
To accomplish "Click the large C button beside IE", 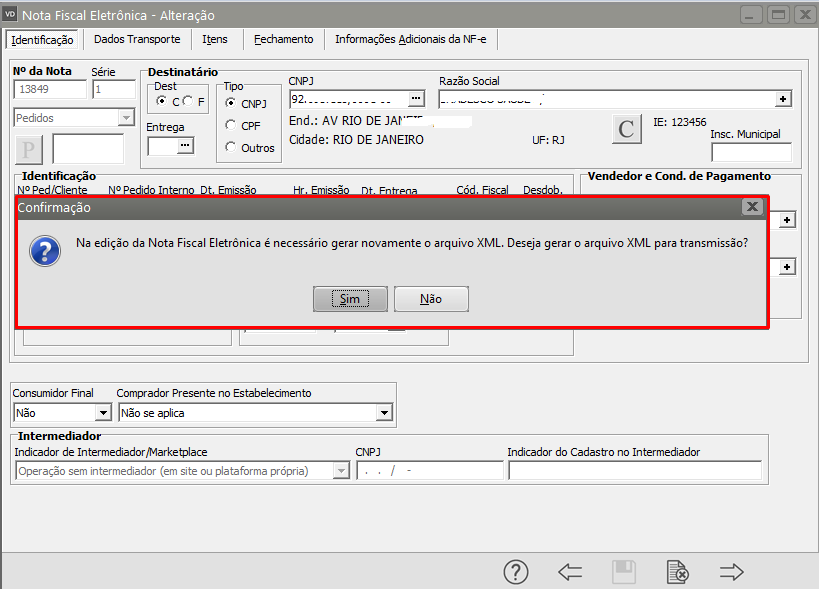I will coord(627,129).
